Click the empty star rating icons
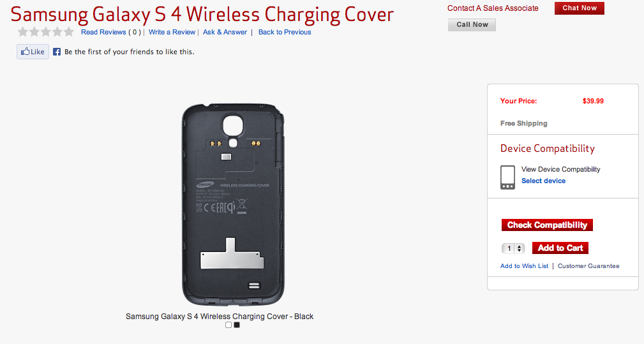Image resolution: width=644 pixels, height=344 pixels. pyautogui.click(x=46, y=32)
